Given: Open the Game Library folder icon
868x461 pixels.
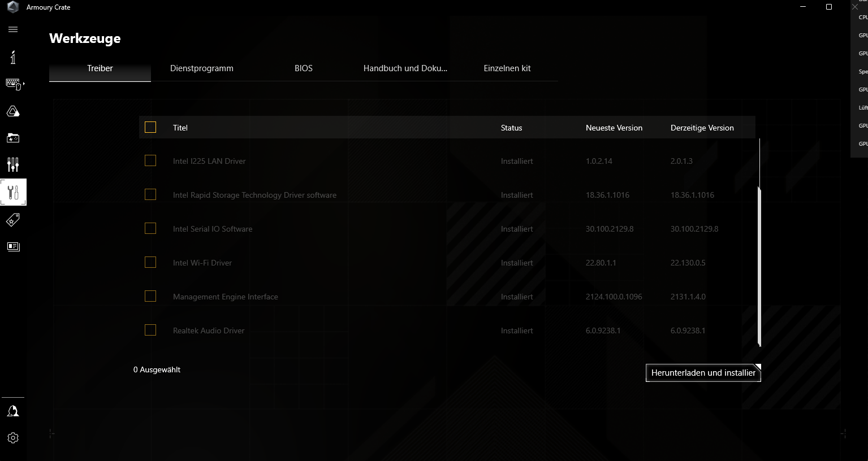Looking at the screenshot, I should (x=13, y=138).
